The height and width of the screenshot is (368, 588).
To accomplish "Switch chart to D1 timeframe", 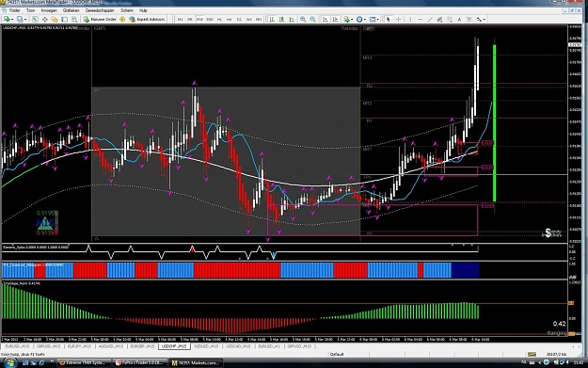I will coord(239,19).
